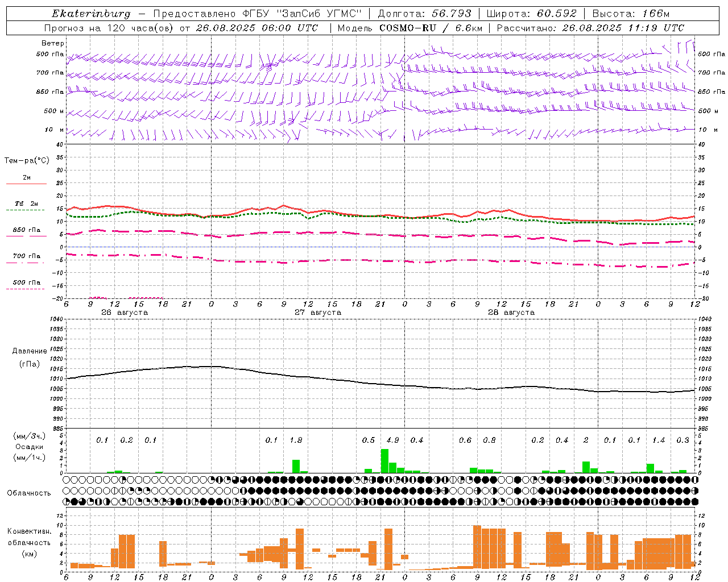Select the '26 августа' date label
The image size is (728, 582).
click(124, 313)
